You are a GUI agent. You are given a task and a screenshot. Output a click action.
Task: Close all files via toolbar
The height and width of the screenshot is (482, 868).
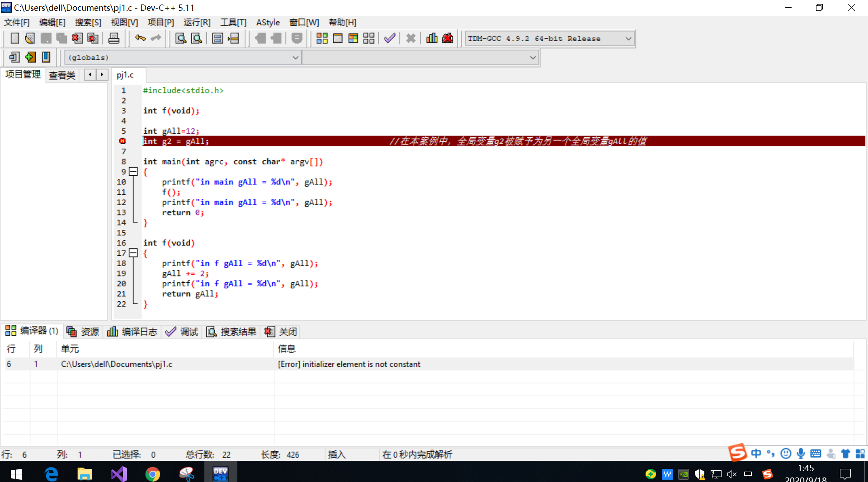tap(93, 38)
